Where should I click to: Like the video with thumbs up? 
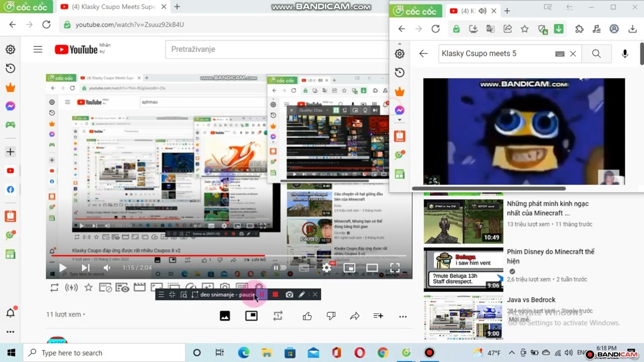[x=307, y=316]
